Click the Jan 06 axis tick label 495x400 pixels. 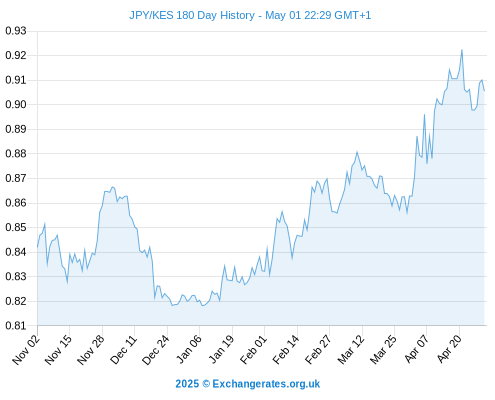[x=188, y=350]
